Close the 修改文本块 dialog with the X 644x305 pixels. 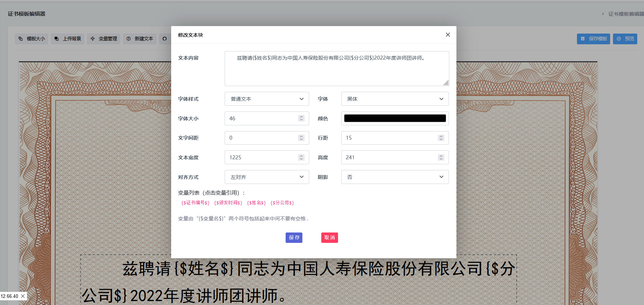448,35
